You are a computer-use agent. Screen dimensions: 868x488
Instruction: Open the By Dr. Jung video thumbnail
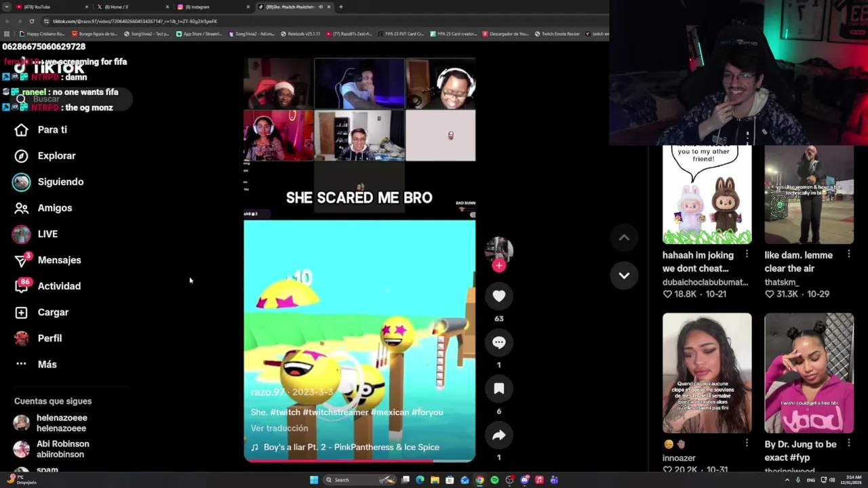[x=809, y=373]
